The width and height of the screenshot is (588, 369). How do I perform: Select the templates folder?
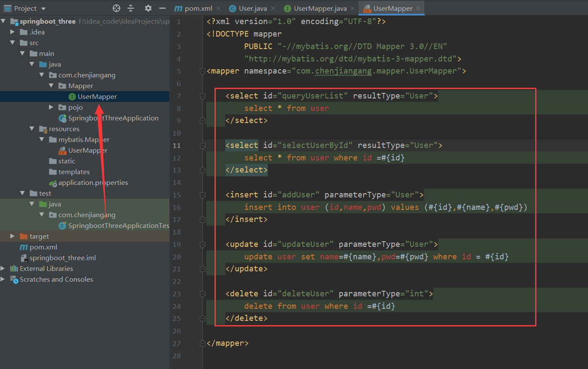point(74,172)
